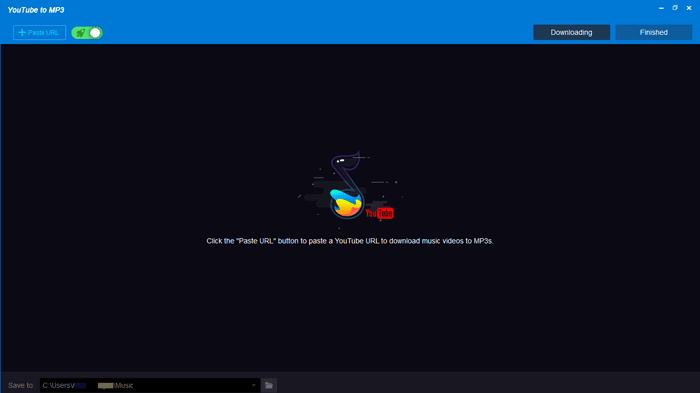Toggle the rocket turbo mode switch

[x=87, y=33]
